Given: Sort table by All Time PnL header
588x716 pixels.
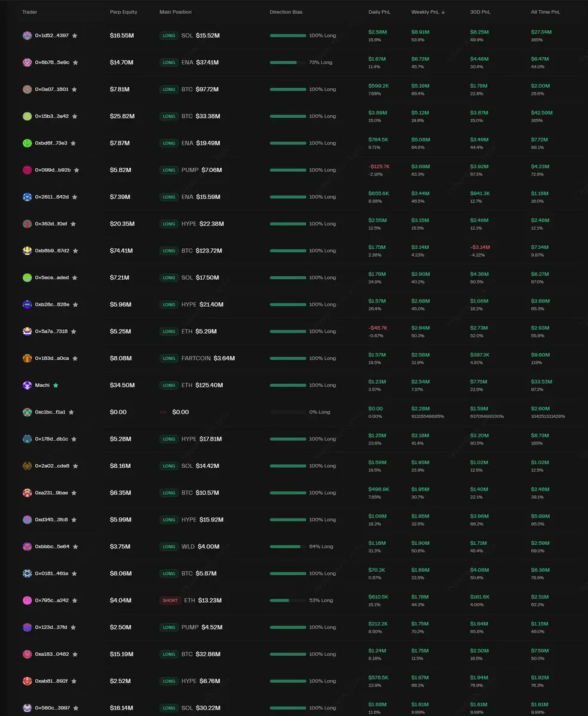Looking at the screenshot, I should [x=546, y=12].
